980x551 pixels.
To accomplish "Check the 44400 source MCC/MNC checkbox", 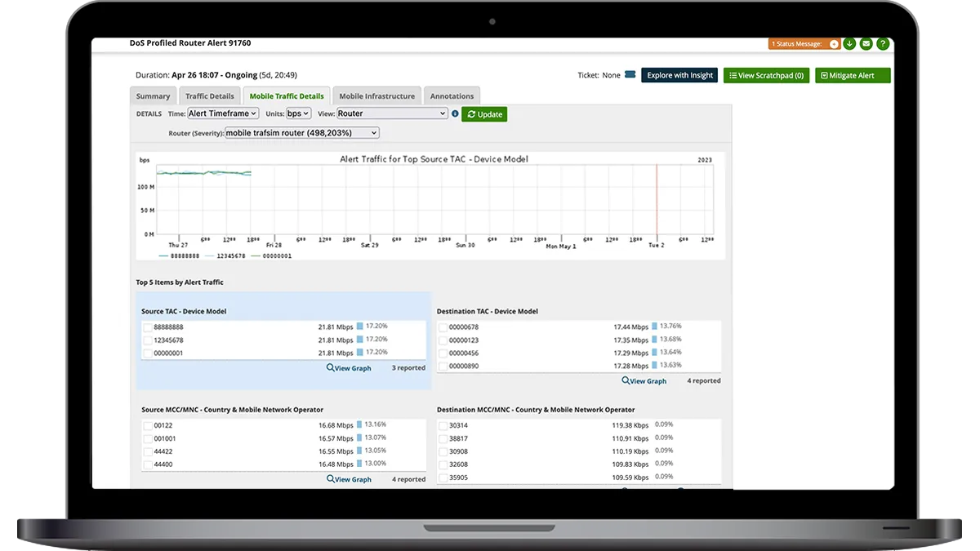I will 148,464.
